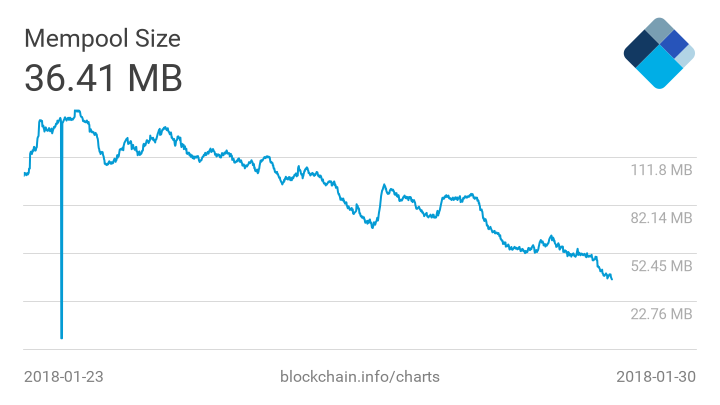Click the rightmost end of the chart line
The image size is (720, 405).
611,278
